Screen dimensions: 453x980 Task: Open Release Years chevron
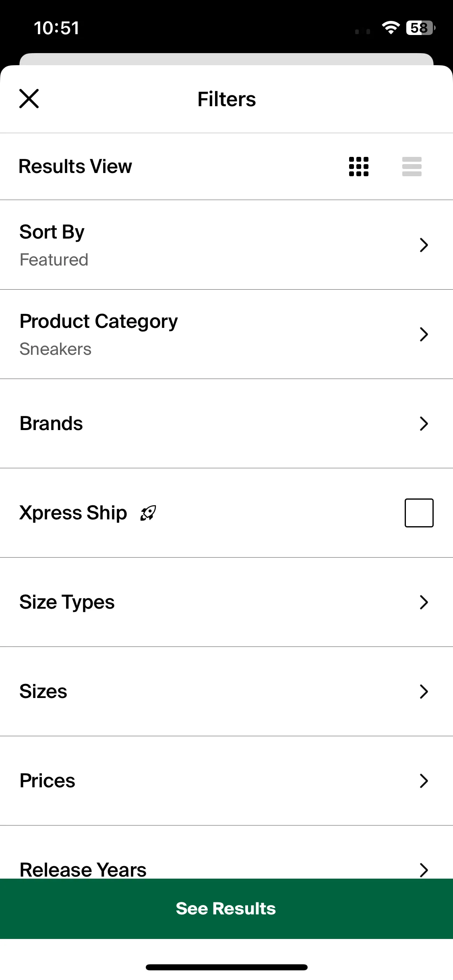(x=424, y=870)
